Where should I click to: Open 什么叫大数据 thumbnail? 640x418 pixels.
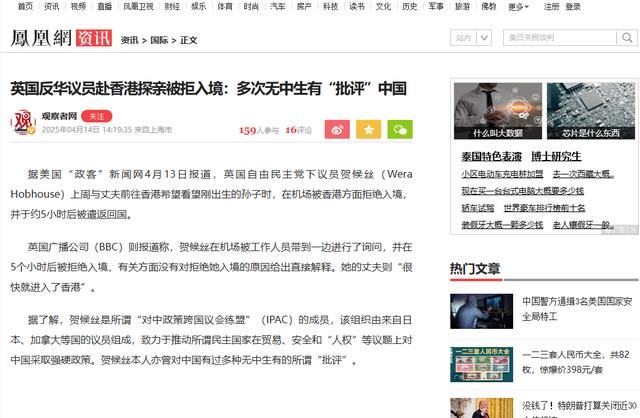[x=498, y=111]
